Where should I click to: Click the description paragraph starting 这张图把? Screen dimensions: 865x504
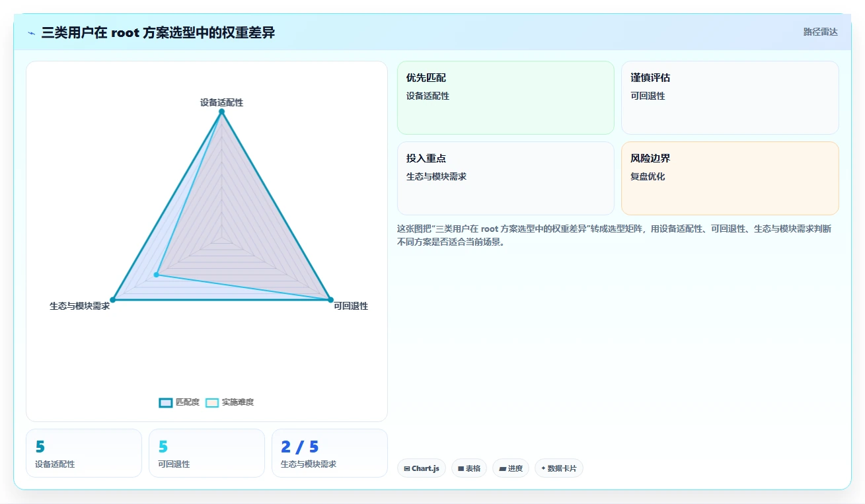pos(615,235)
